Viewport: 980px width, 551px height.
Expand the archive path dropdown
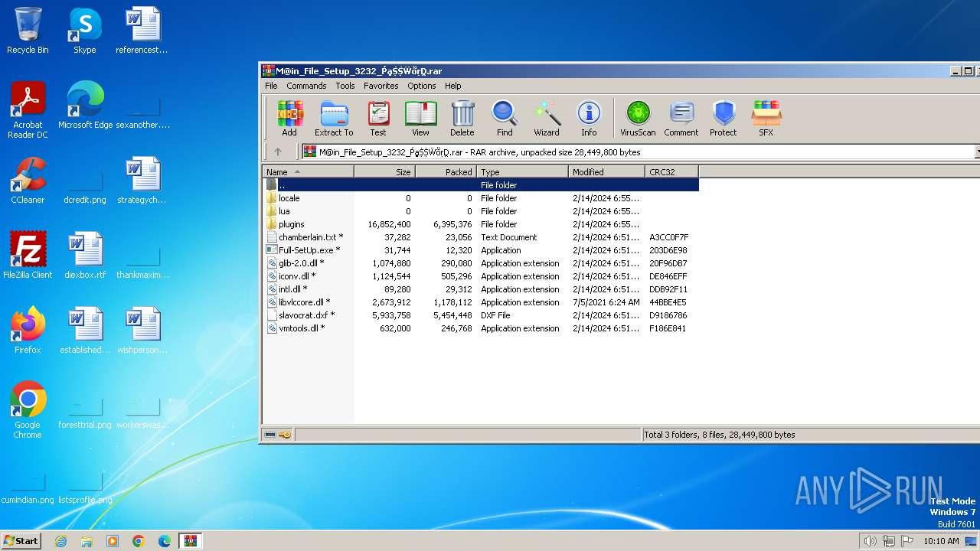[x=977, y=152]
